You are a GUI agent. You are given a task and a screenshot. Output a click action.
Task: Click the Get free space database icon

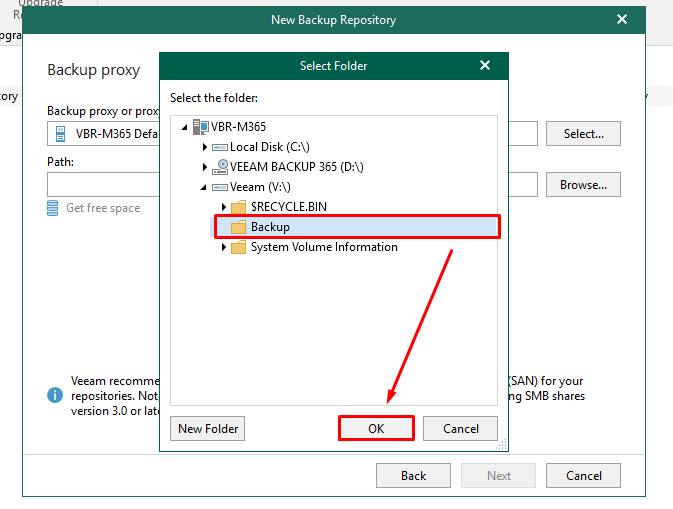pyautogui.click(x=52, y=208)
